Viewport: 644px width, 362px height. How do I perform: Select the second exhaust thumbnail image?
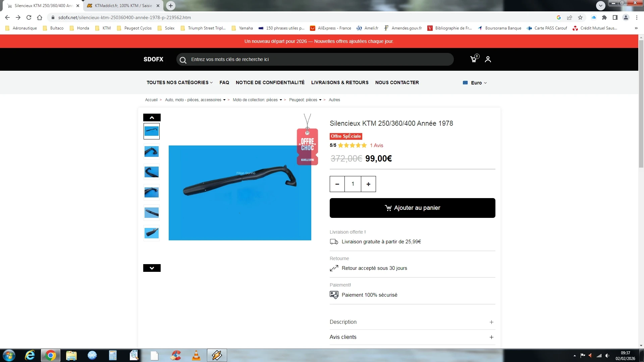[152, 152]
